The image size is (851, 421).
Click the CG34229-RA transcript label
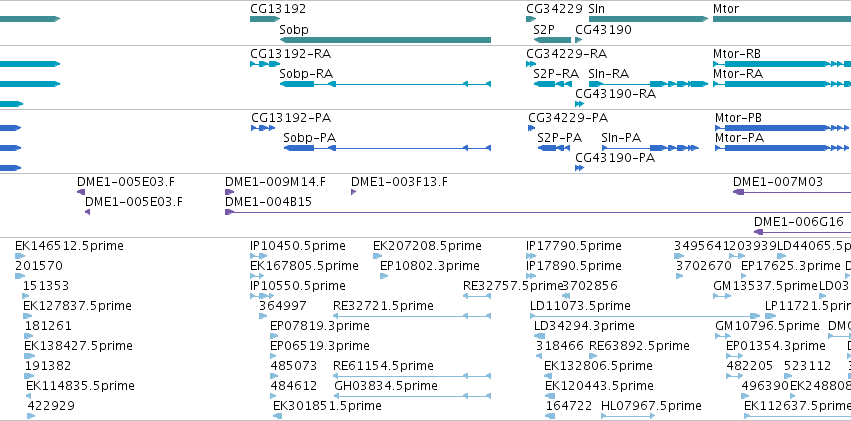click(567, 54)
